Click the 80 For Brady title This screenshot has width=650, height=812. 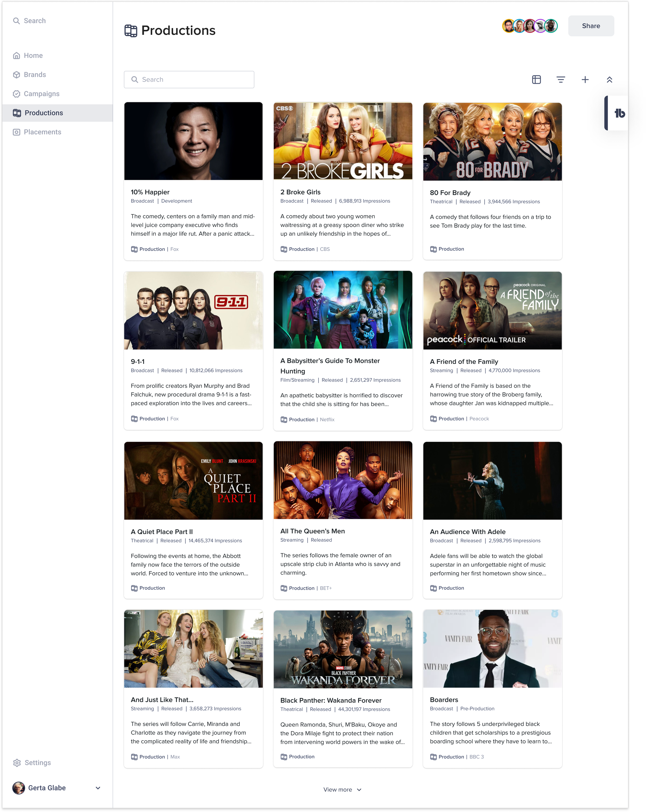(450, 193)
